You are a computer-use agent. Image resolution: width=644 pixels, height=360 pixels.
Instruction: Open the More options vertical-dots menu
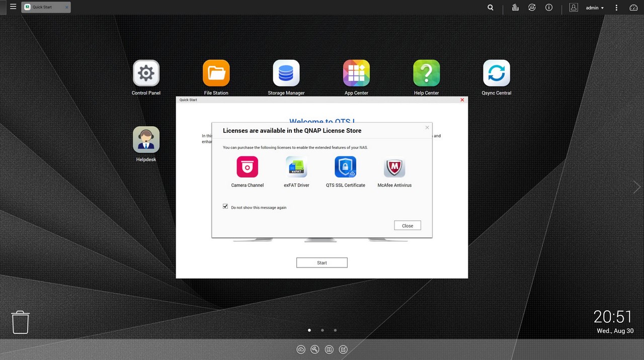[x=616, y=8]
